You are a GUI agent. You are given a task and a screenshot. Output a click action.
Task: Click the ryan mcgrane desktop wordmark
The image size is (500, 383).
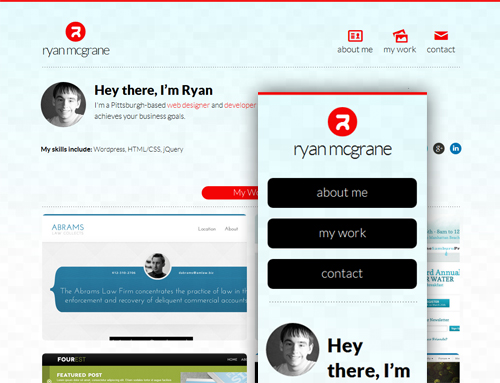[76, 51]
